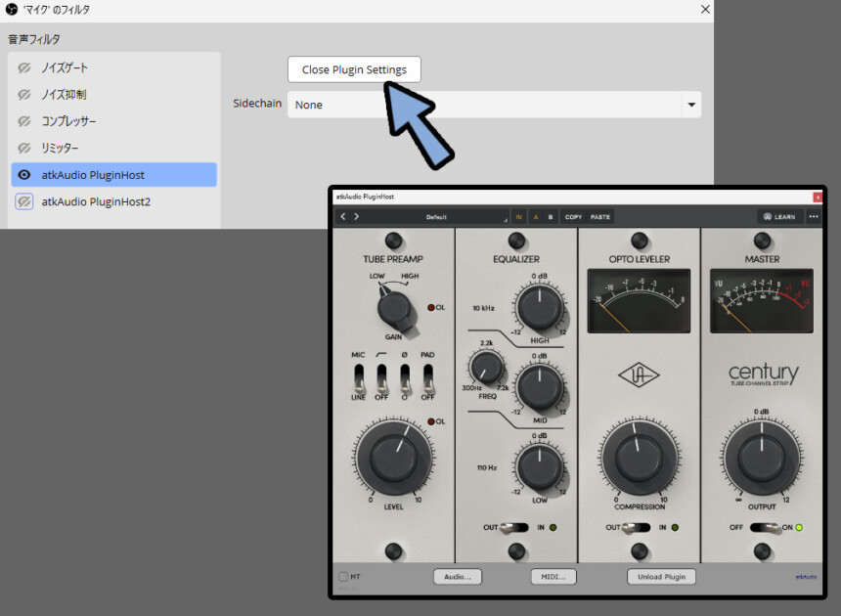This screenshot has width=841, height=616.
Task: Enable the MT checkbox
Action: (x=343, y=577)
